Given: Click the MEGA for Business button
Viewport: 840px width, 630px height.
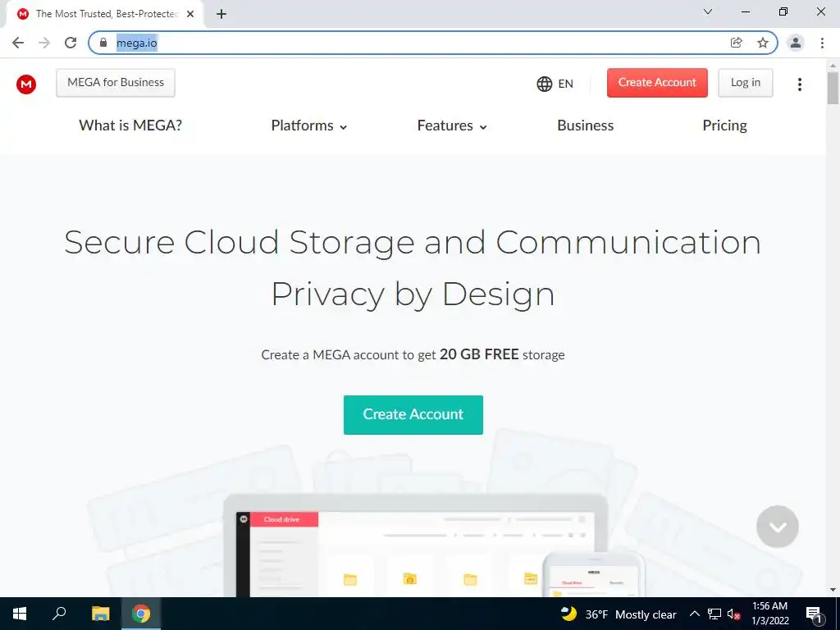Looking at the screenshot, I should tap(116, 83).
